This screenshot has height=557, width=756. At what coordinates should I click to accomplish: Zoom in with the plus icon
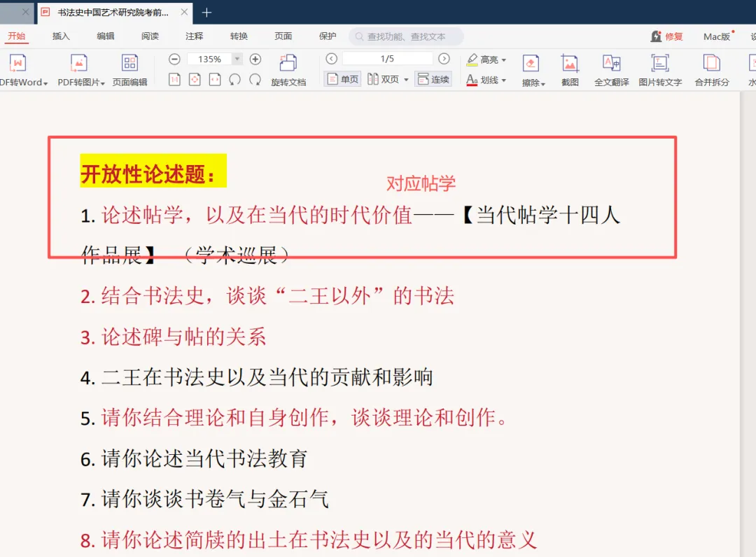[255, 59]
